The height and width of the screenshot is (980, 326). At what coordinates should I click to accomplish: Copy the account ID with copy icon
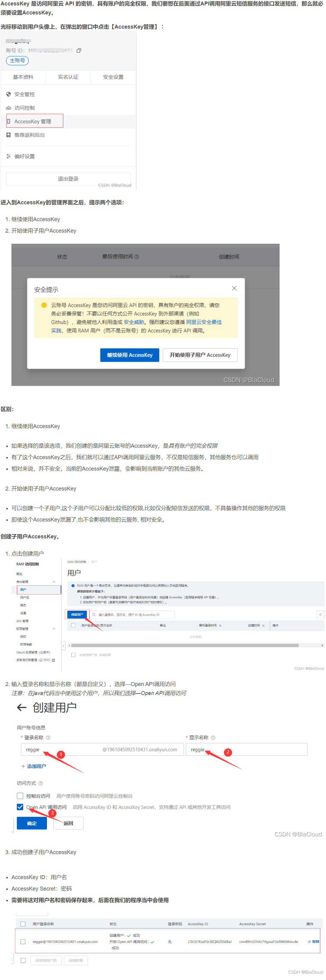[79, 51]
